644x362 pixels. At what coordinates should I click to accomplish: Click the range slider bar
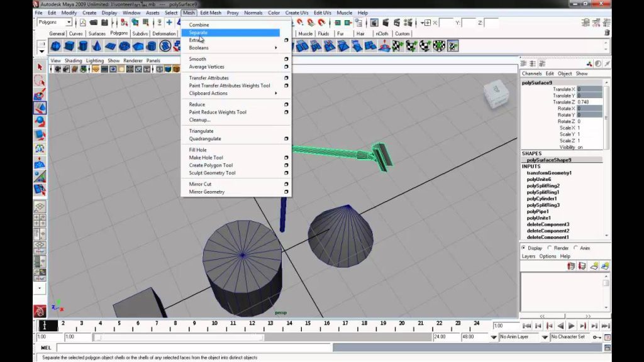[x=179, y=337]
